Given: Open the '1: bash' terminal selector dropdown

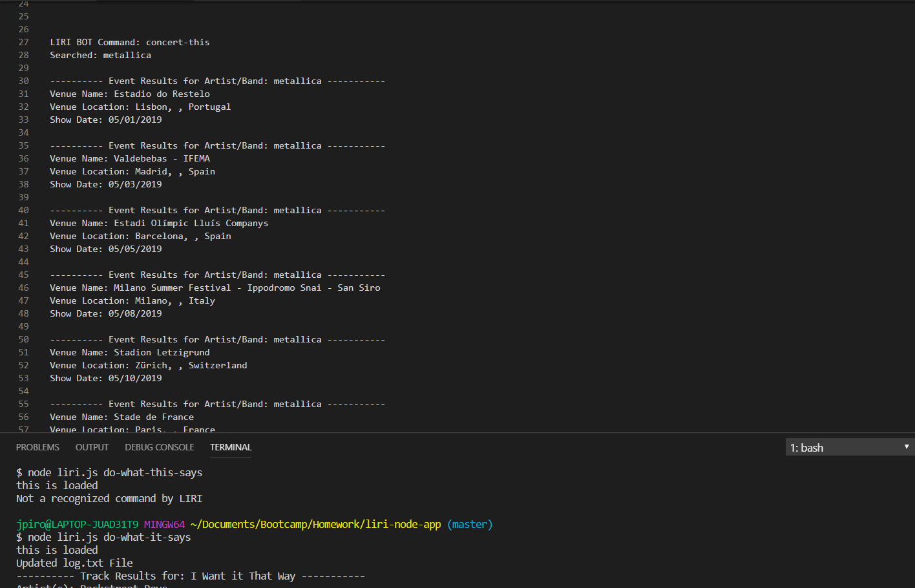Looking at the screenshot, I should [849, 448].
